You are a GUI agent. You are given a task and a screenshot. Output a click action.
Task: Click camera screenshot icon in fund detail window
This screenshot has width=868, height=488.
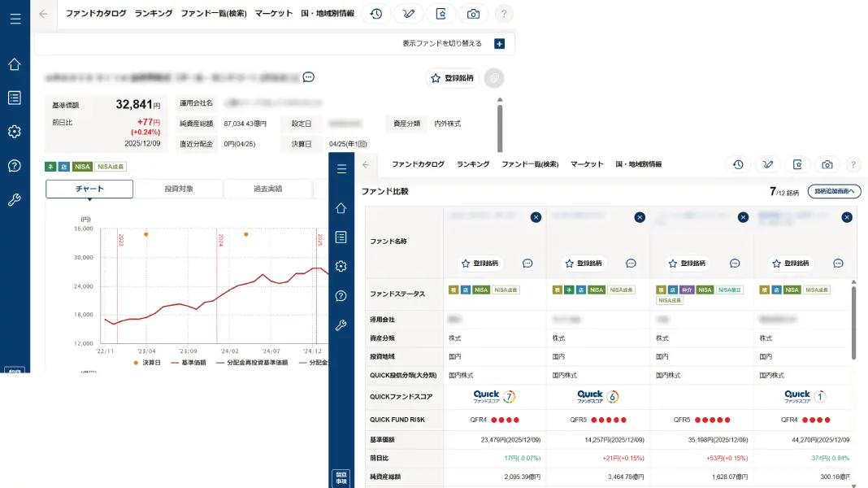[x=473, y=14]
